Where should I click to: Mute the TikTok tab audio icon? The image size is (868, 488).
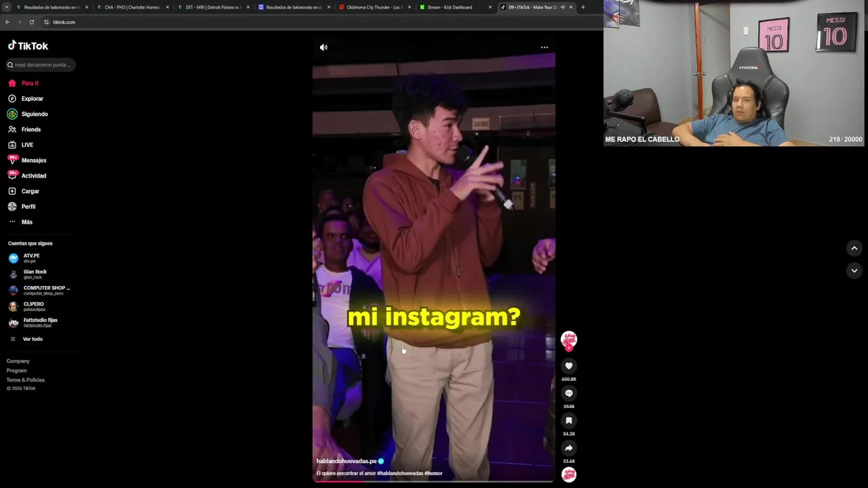(x=562, y=7)
